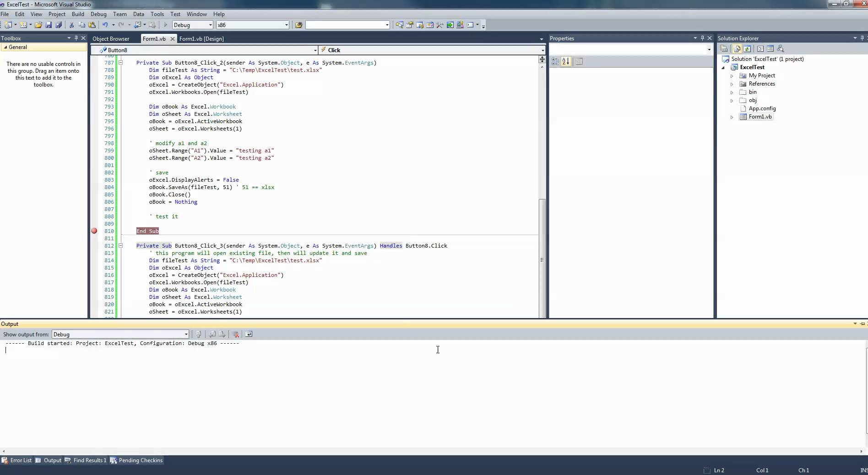The image size is (868, 475).
Task: Click the Open File toolbar icon
Action: 38,25
